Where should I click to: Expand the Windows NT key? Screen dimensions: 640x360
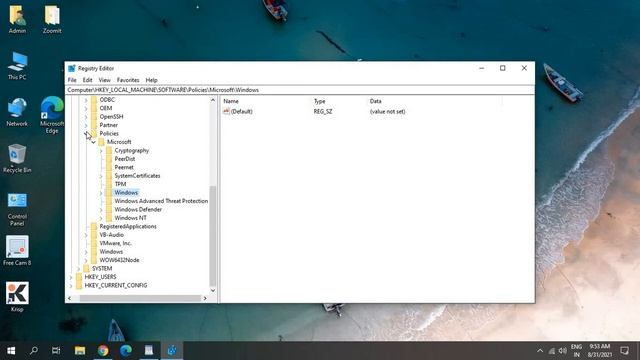(101, 218)
